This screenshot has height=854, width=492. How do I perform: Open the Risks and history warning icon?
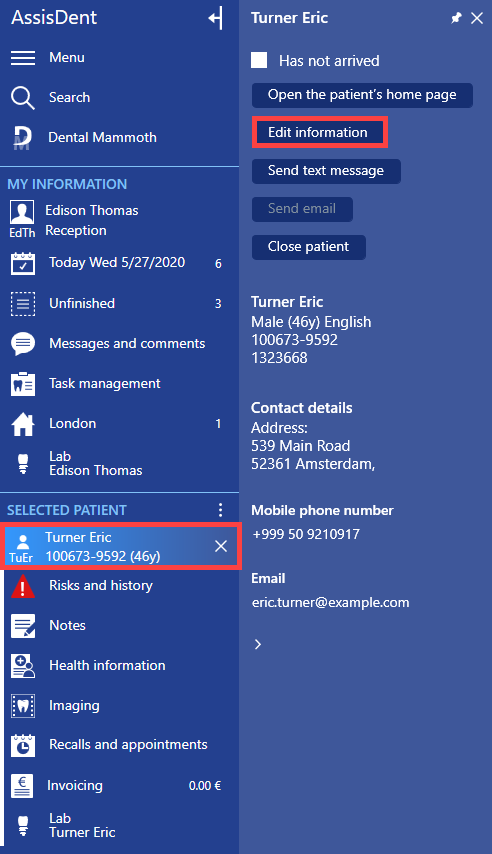[23, 586]
